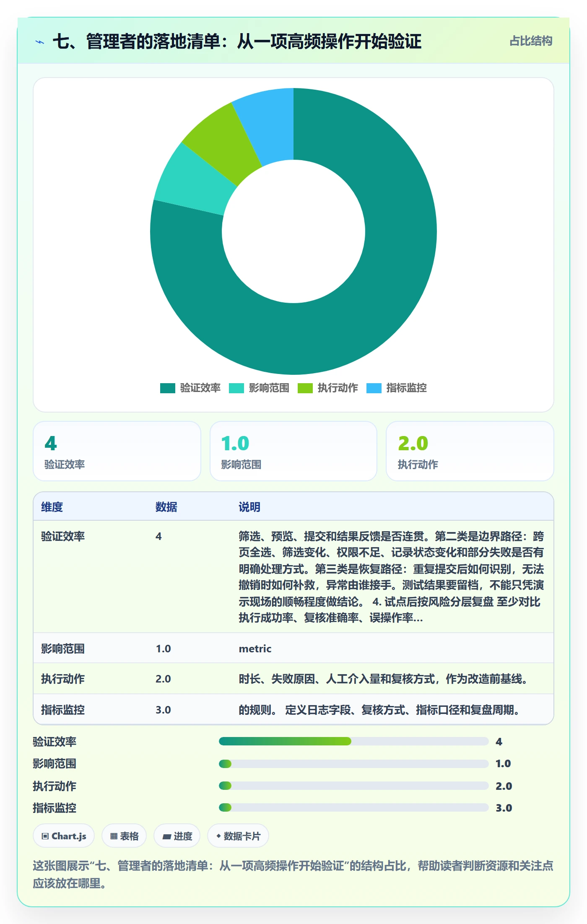Click the caption paragraph starting 这张图展示
Image resolution: width=587 pixels, height=924 pixels.
coord(293,874)
